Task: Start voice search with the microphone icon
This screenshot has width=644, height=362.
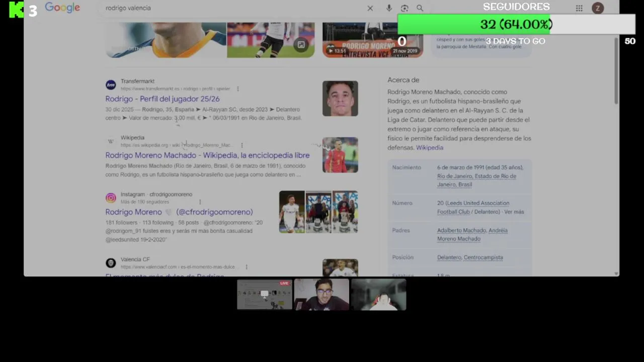Action: 389,8
